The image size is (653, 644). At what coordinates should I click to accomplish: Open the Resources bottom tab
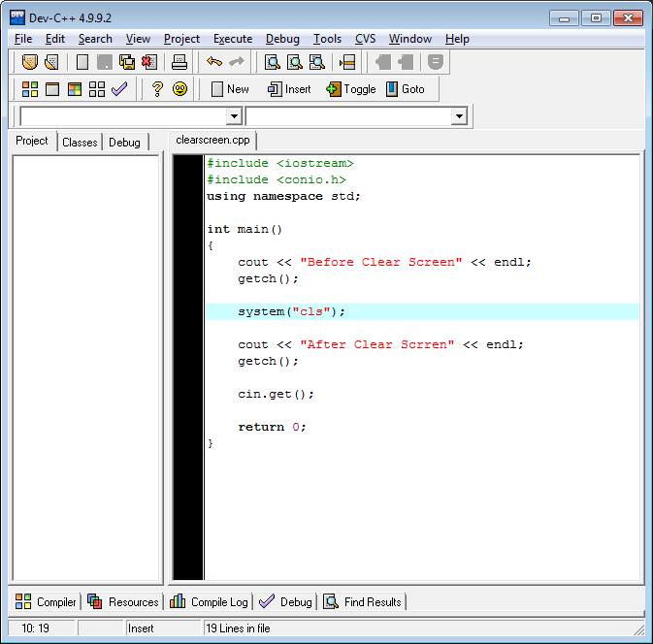tap(123, 601)
